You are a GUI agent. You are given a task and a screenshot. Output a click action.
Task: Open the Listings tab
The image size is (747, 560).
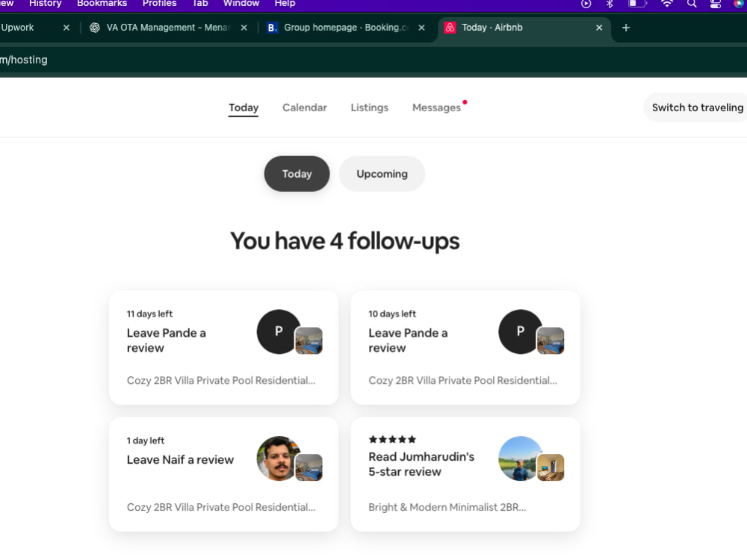369,108
